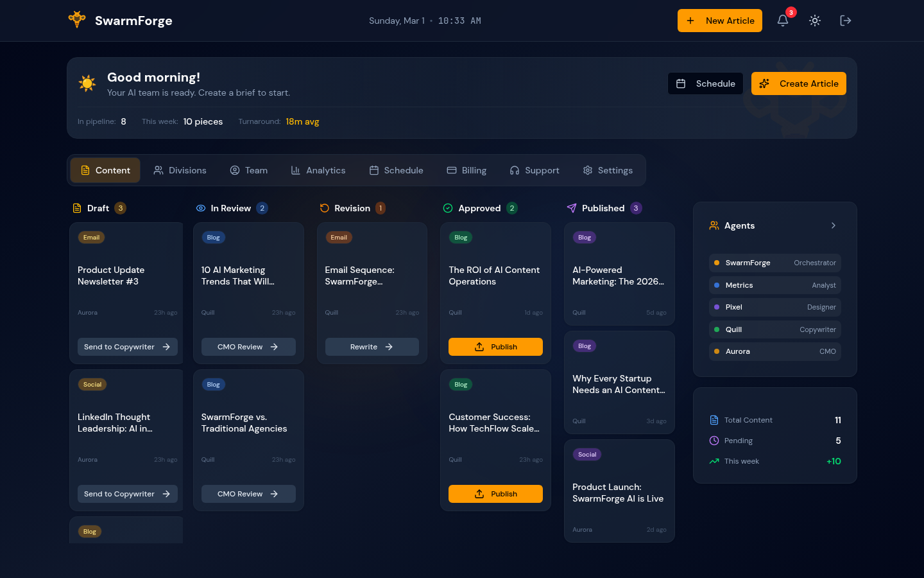
Task: Click the Agents panel people icon
Action: 714,225
